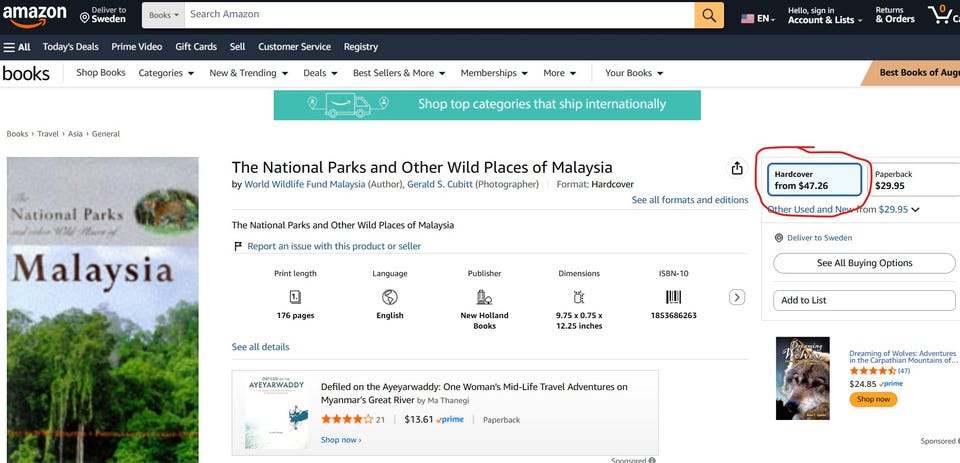
Task: Click the Language globe icon
Action: pos(390,298)
